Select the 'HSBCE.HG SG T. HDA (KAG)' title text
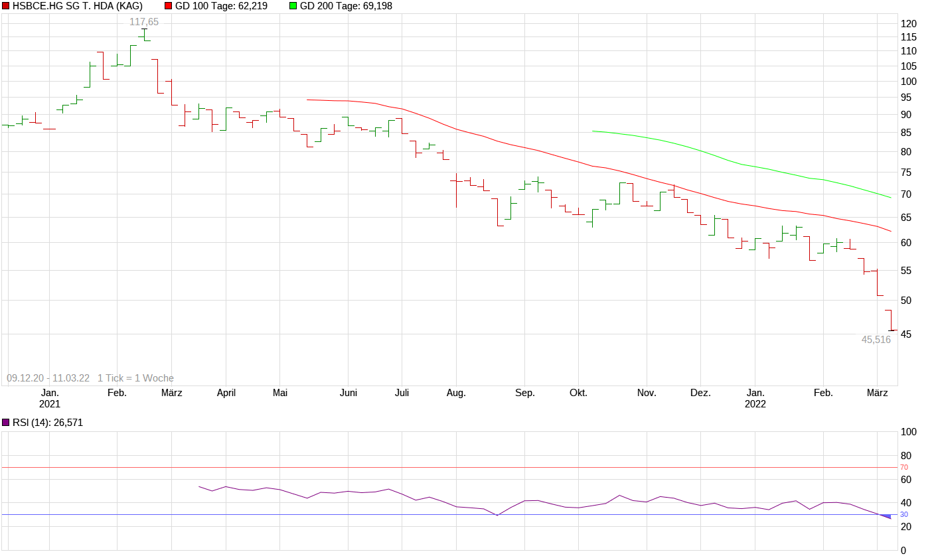Viewport: 936px width, 560px height. tap(78, 6)
